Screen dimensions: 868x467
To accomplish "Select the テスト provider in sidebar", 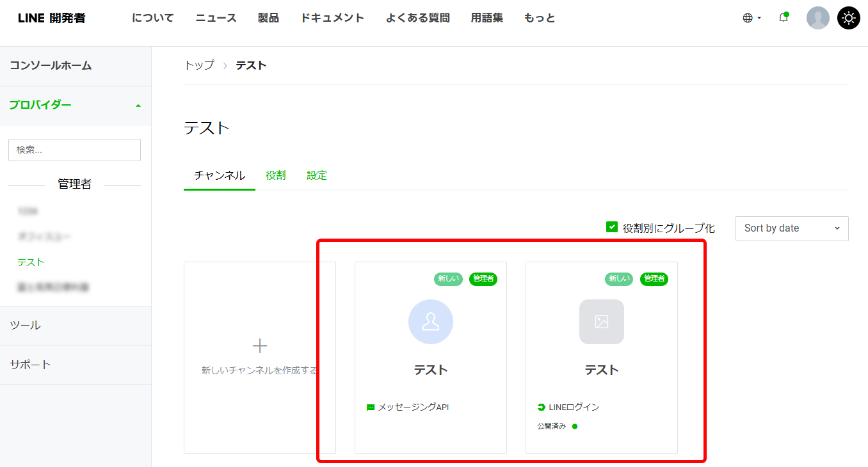I will (31, 262).
